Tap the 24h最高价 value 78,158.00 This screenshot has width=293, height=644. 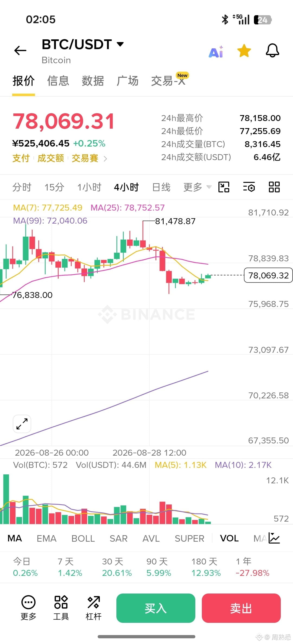click(x=260, y=118)
